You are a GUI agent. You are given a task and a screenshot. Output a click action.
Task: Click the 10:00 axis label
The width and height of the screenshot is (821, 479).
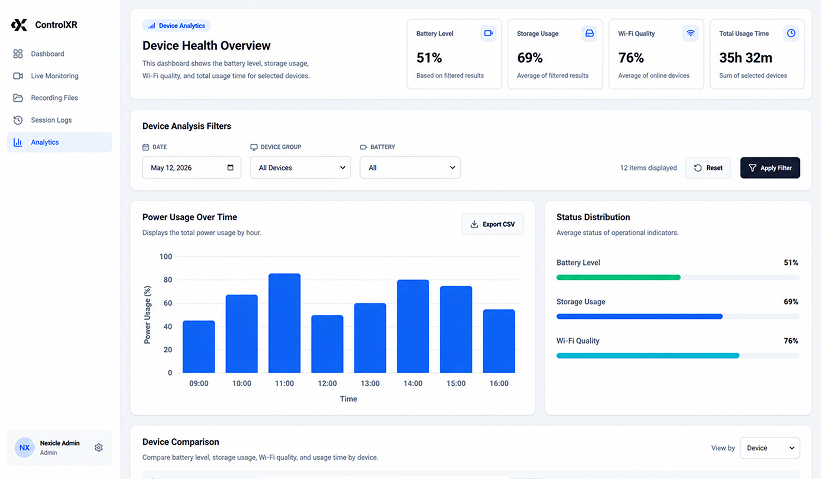[x=241, y=384]
